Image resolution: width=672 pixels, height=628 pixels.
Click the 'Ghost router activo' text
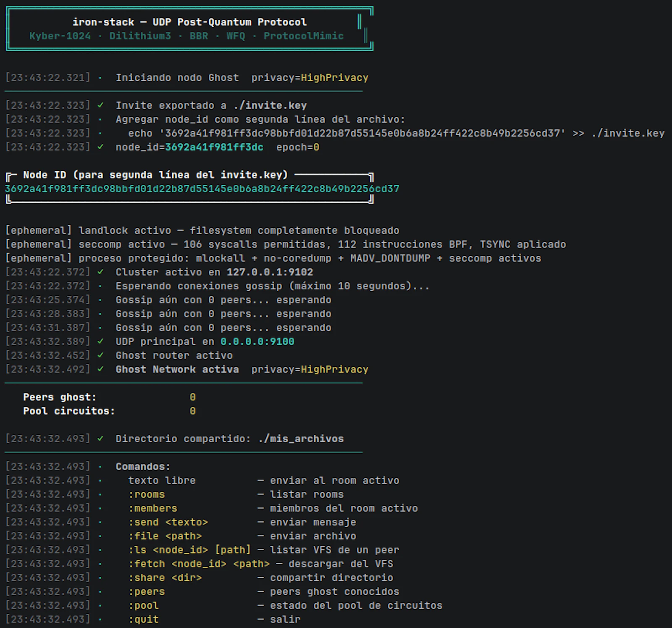pos(174,355)
